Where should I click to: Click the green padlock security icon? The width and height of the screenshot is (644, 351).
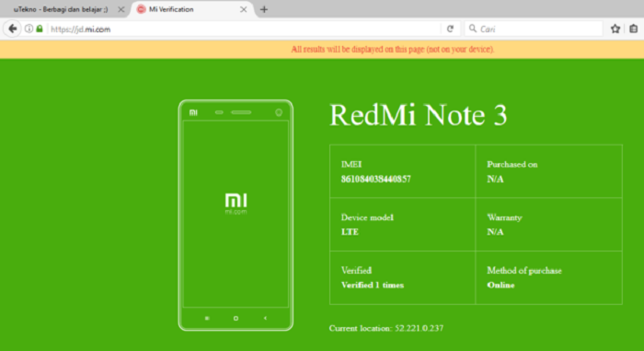(x=40, y=29)
